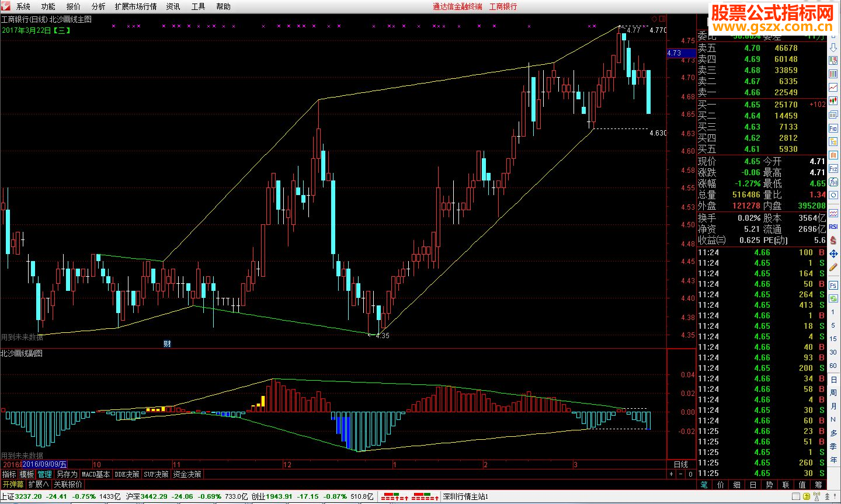Switch to the 价 price tab

(721, 485)
